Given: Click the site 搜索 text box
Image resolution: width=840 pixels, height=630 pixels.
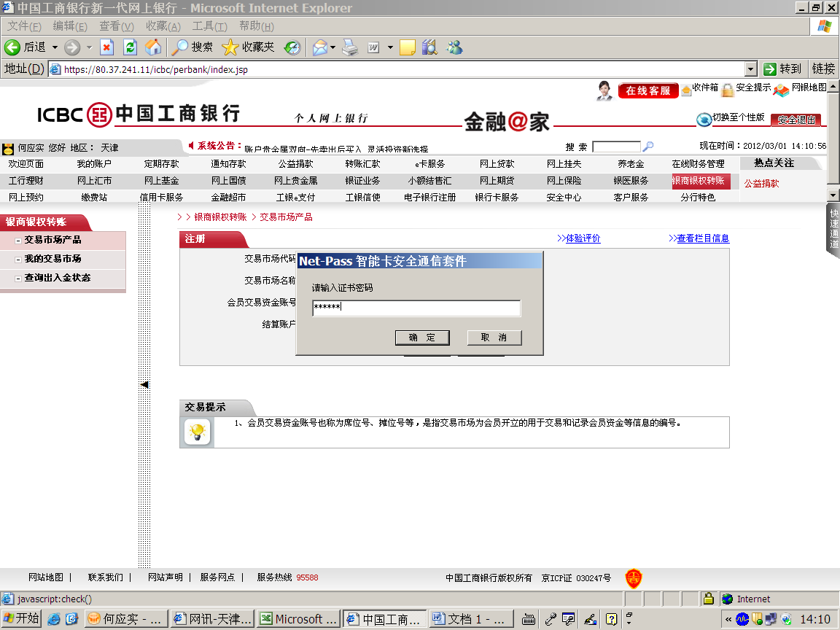Looking at the screenshot, I should coord(617,147).
